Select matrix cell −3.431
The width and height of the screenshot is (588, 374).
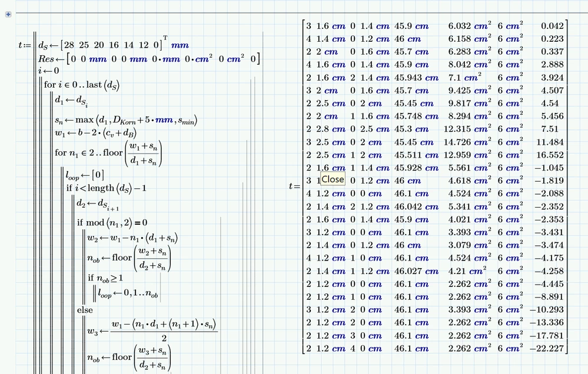(549, 232)
